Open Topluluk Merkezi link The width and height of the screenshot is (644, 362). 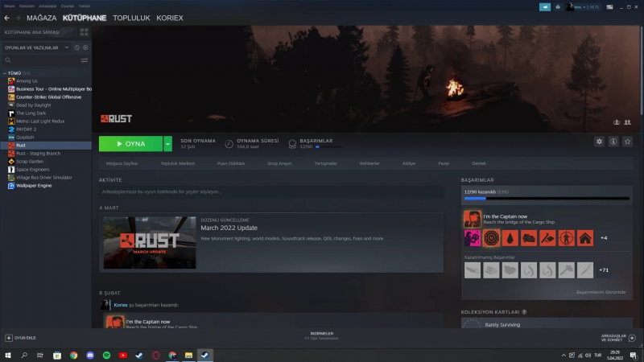tap(177, 163)
